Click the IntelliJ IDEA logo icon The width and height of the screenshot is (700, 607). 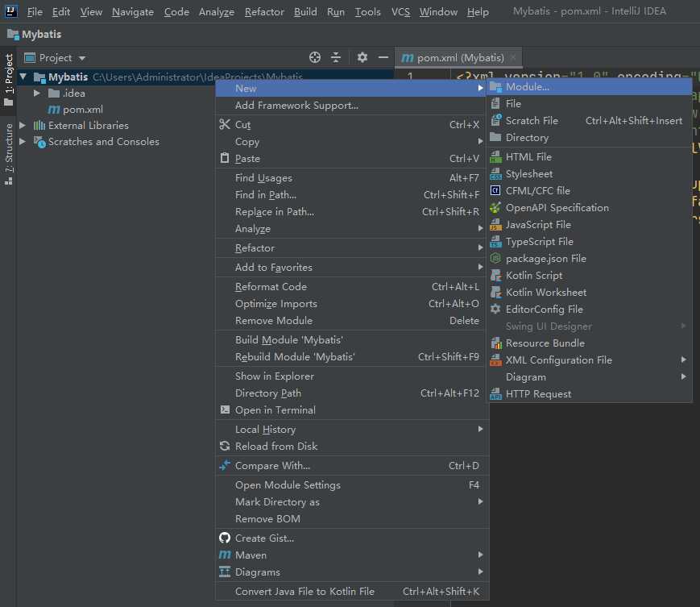[10, 10]
